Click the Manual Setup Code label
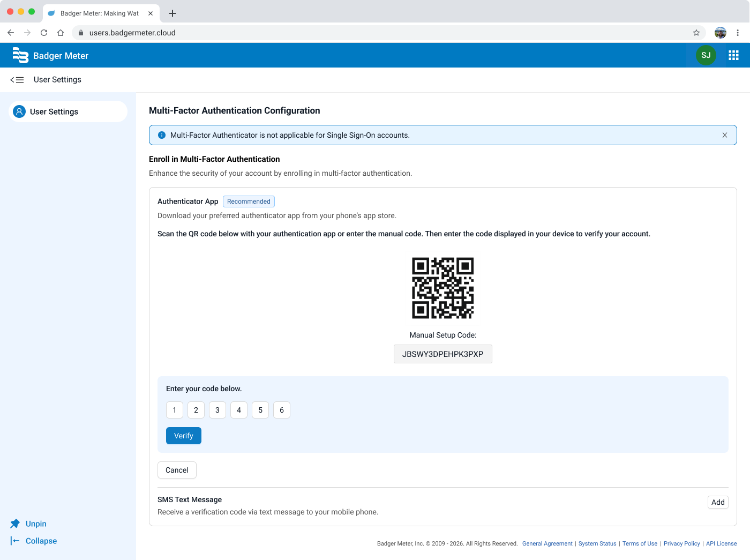The height and width of the screenshot is (560, 750). (443, 335)
